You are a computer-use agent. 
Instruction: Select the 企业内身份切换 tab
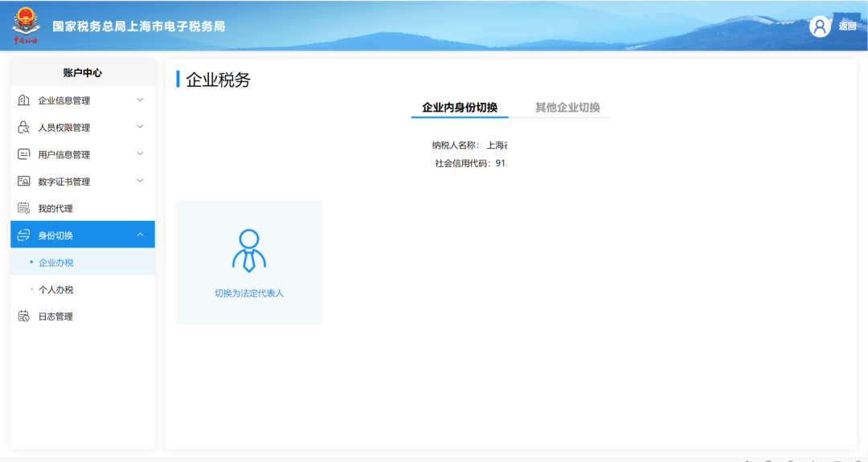[x=460, y=108]
